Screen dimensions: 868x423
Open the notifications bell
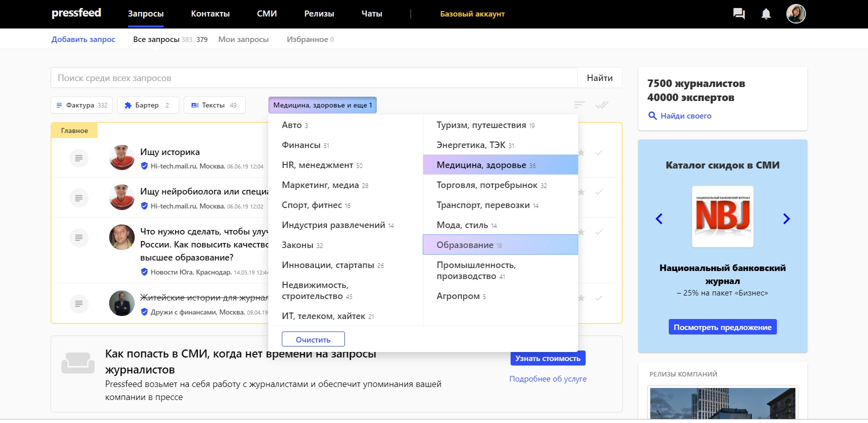(766, 14)
